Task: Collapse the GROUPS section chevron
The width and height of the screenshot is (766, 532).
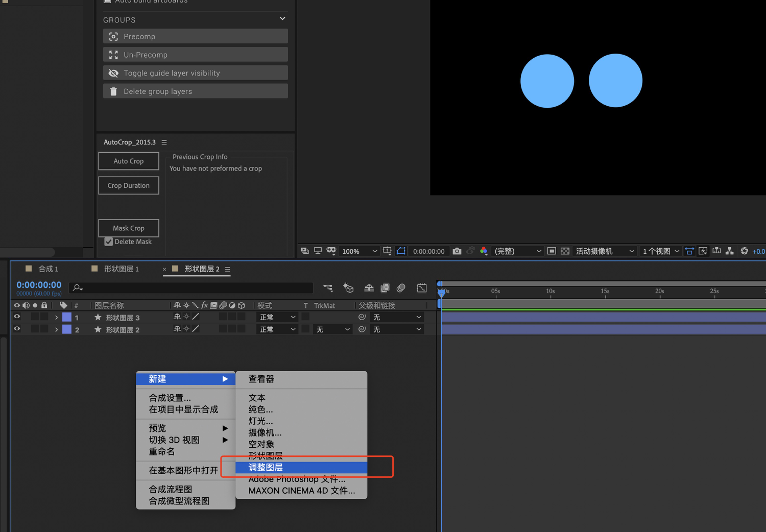Action: coord(282,19)
